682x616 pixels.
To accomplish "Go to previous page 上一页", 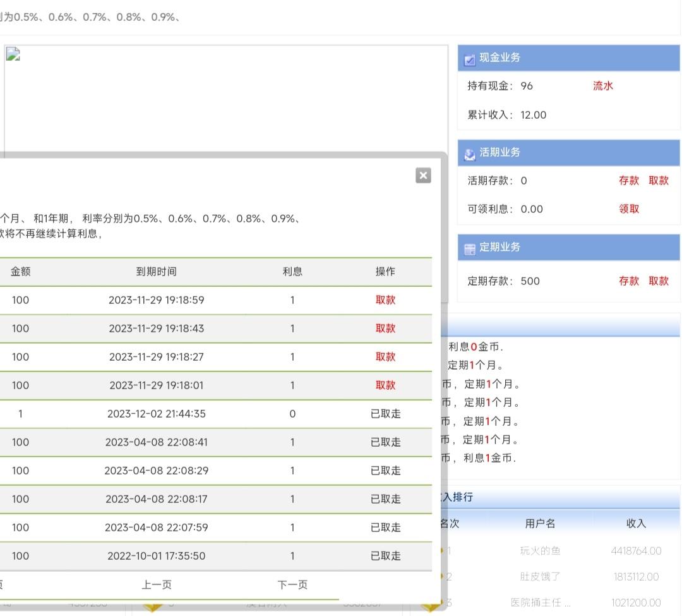I will pos(156,584).
